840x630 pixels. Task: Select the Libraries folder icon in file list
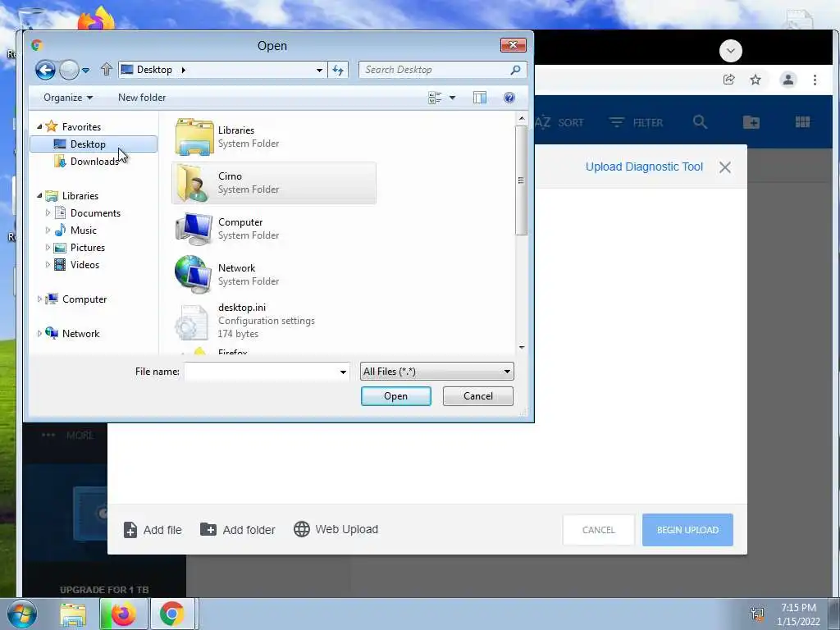click(x=194, y=137)
